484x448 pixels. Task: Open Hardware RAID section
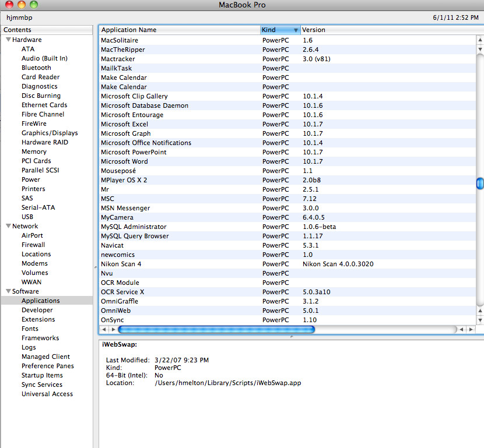click(x=45, y=142)
